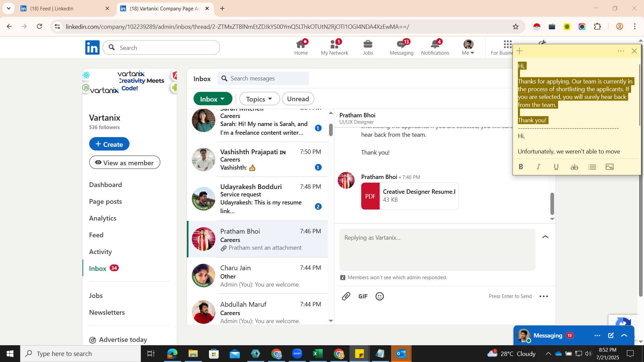
Task: Attach a file using the paperclip icon
Action: point(346,296)
